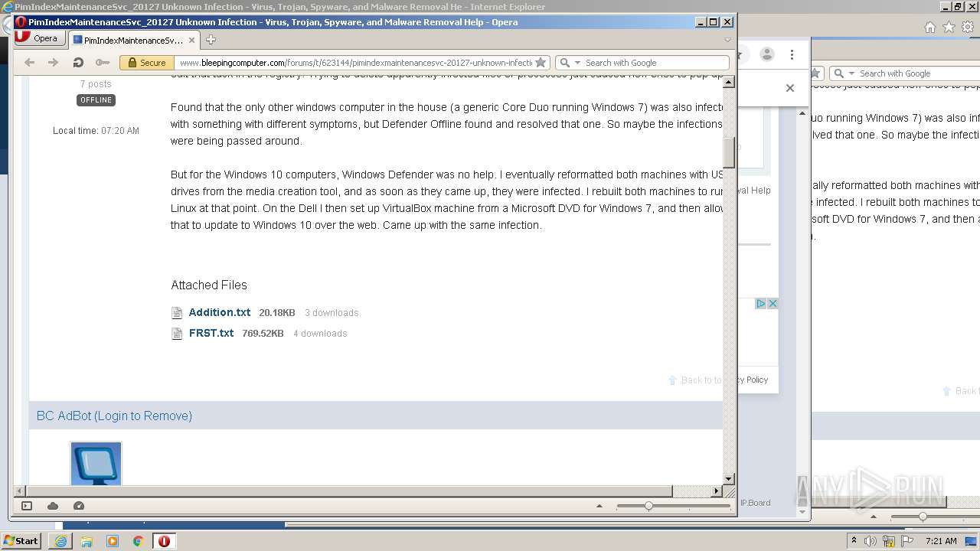Open the Start menu
Screen dimensions: 980x551
pos(21,540)
